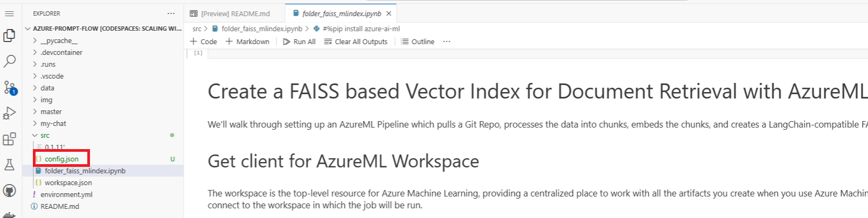Add a new Markdown cell
The height and width of the screenshot is (218, 868).
click(x=247, y=41)
